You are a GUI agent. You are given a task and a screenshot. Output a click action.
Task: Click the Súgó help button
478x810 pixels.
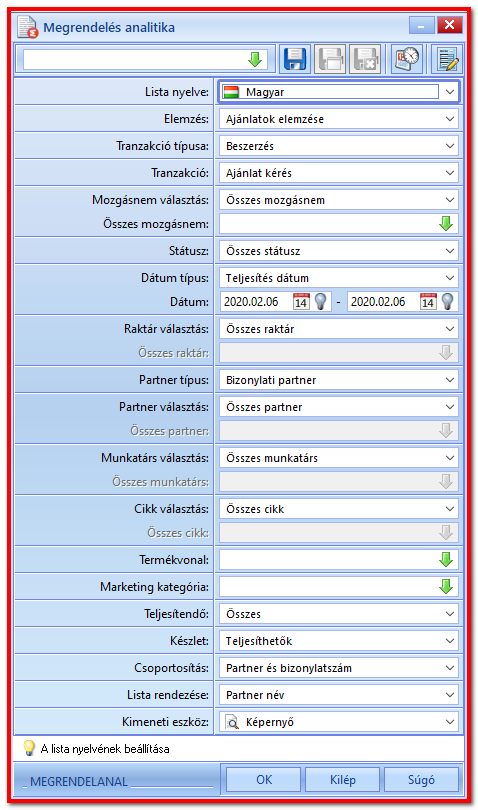(421, 780)
